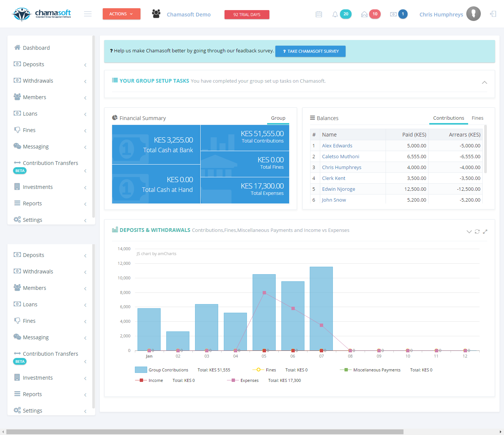Expand Settings chevron in lower sidebar

coord(85,411)
